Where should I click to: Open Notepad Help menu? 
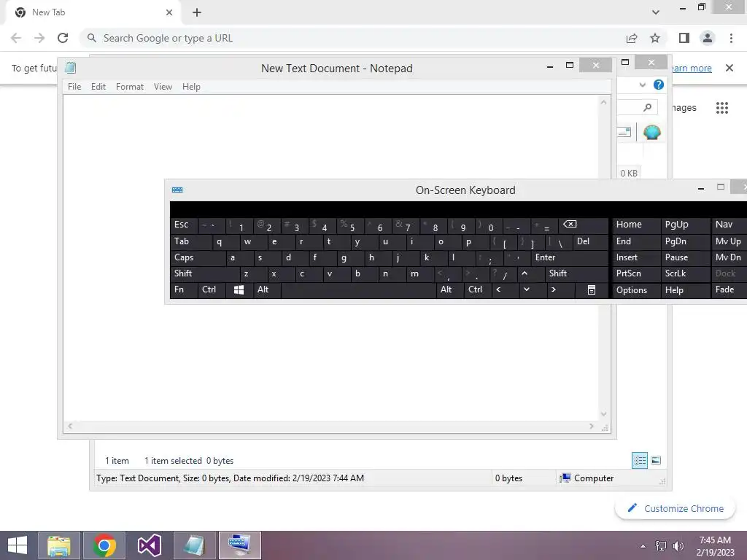[x=191, y=87]
